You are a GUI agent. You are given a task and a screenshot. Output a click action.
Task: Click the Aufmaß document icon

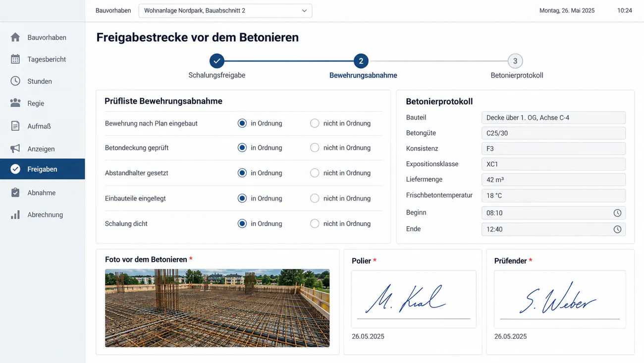(15, 126)
